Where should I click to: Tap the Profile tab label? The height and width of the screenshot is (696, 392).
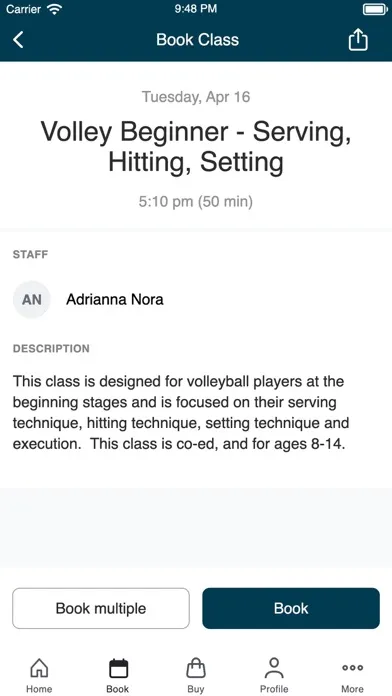tap(274, 689)
